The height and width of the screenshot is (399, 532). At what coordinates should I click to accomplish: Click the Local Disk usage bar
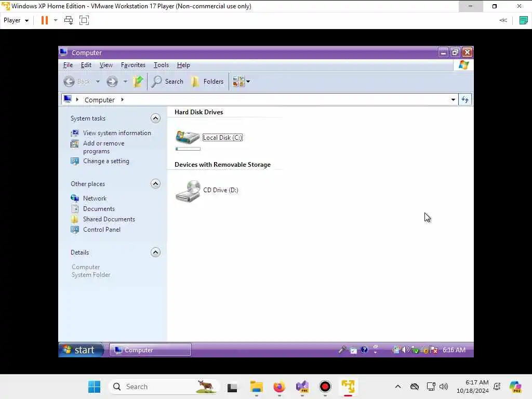point(188,149)
